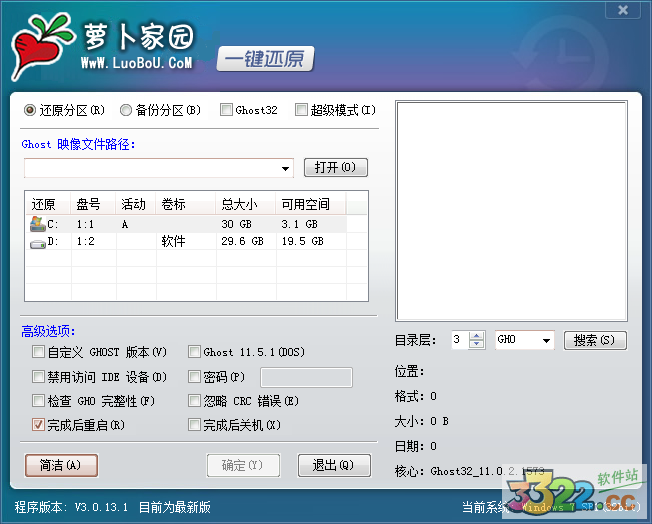Click the D: drive icon
This screenshot has width=652, height=524.
pyautogui.click(x=38, y=242)
